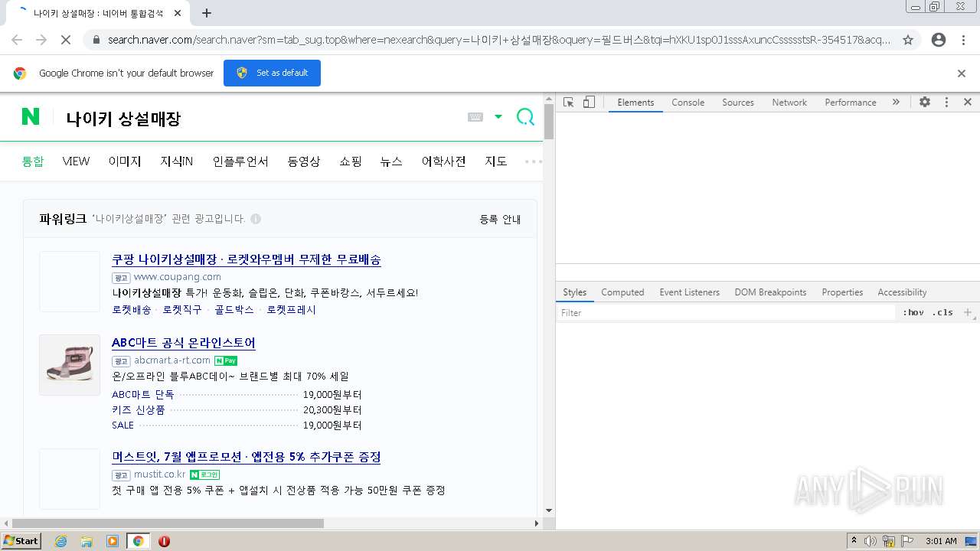Select the Styles pane tab
Image resolution: width=980 pixels, height=551 pixels.
coord(574,292)
